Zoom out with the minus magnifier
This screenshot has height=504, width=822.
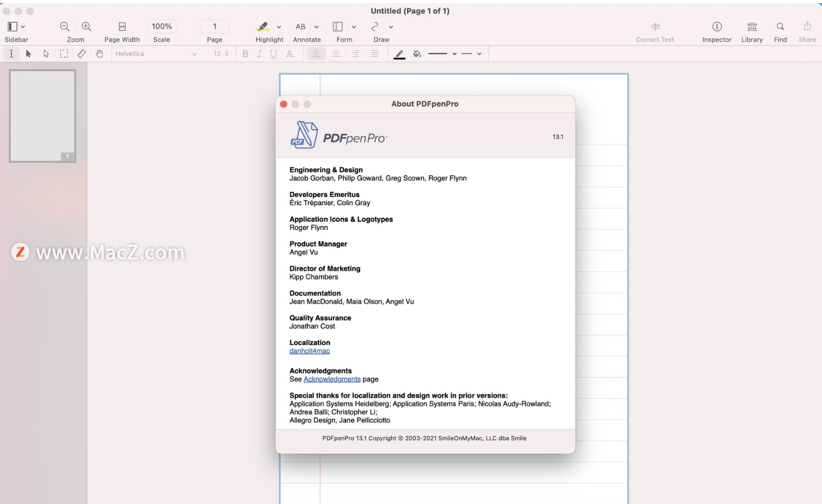pyautogui.click(x=65, y=27)
